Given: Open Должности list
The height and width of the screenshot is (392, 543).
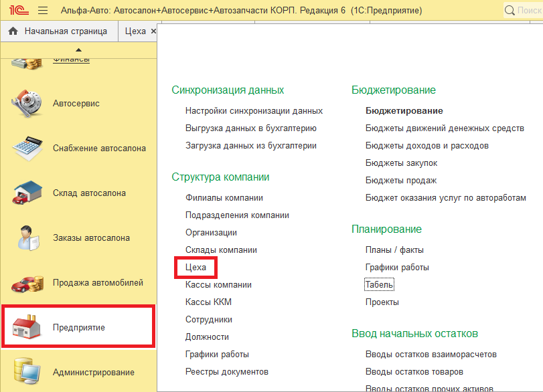Looking at the screenshot, I should click(207, 336).
